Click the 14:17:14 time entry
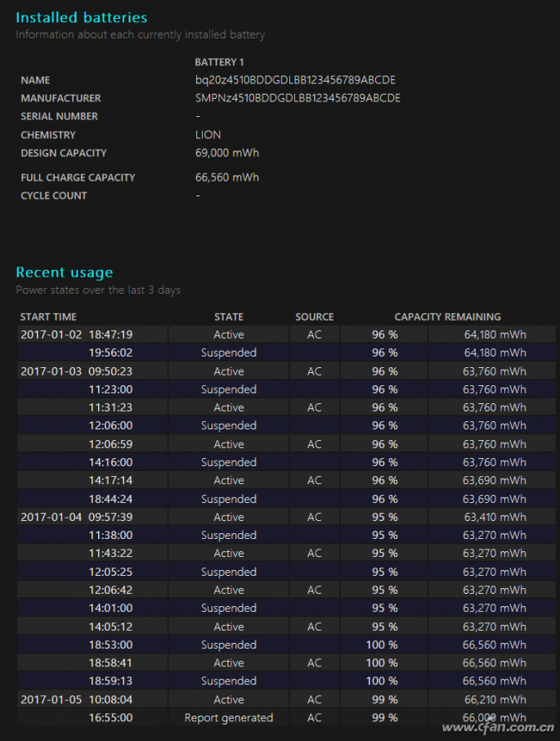This screenshot has height=741, width=560. (x=110, y=480)
